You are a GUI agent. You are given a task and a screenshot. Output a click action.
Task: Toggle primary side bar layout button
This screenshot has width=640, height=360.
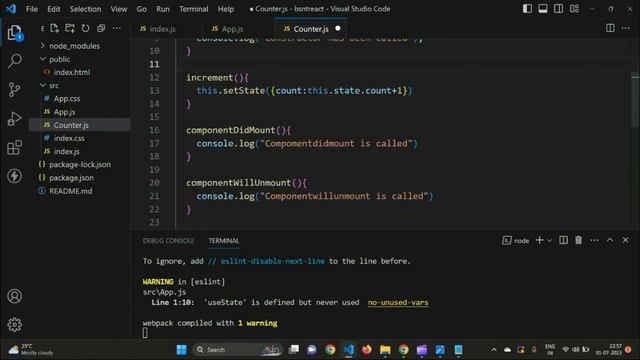click(527, 9)
